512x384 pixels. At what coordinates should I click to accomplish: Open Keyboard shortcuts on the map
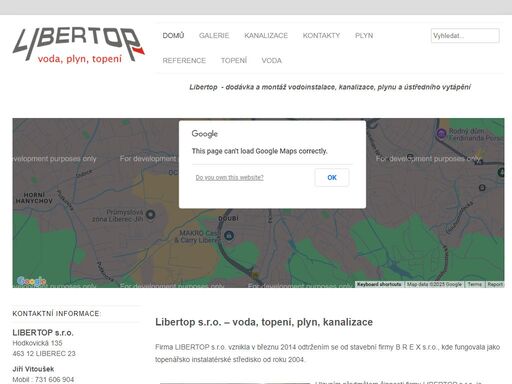tap(379, 284)
